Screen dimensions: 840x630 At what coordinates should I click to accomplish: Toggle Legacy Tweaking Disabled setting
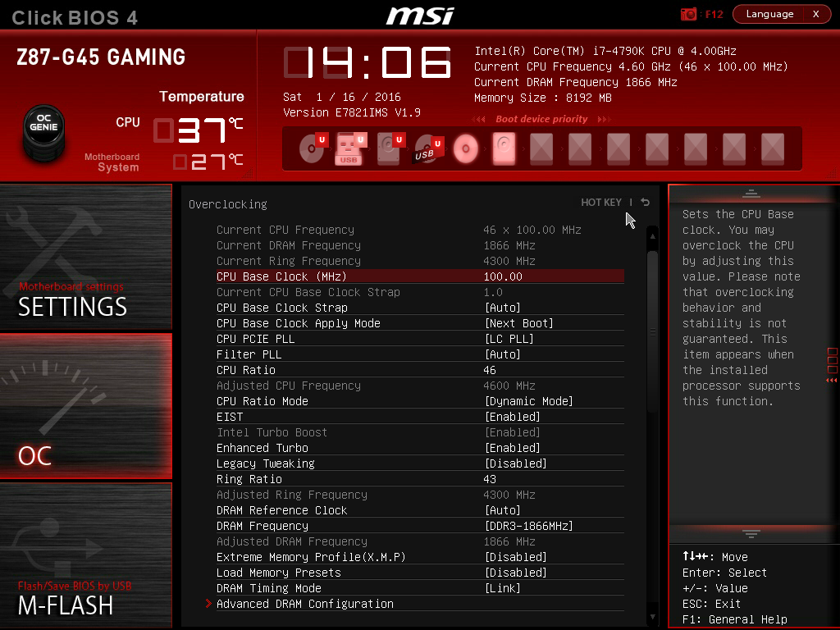(420, 463)
